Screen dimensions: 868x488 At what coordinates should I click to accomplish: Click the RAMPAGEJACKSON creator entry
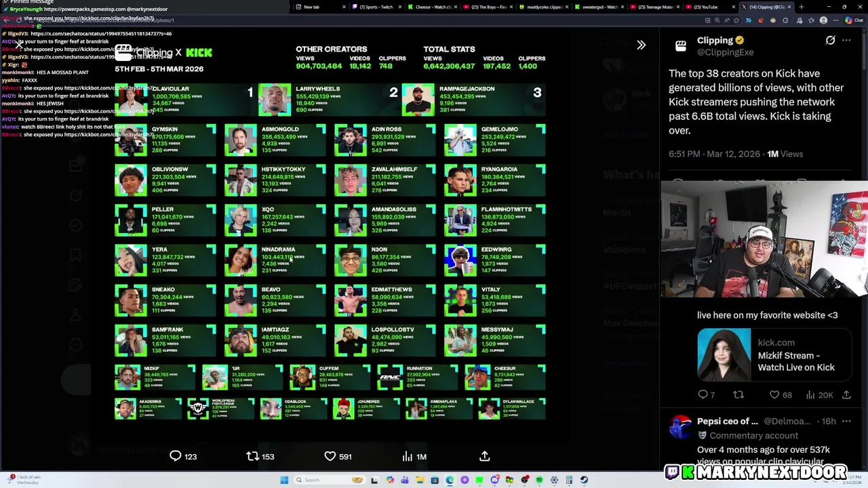(x=473, y=100)
